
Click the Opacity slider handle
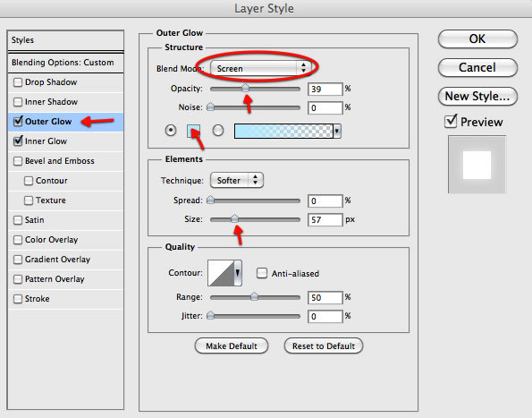pos(245,89)
